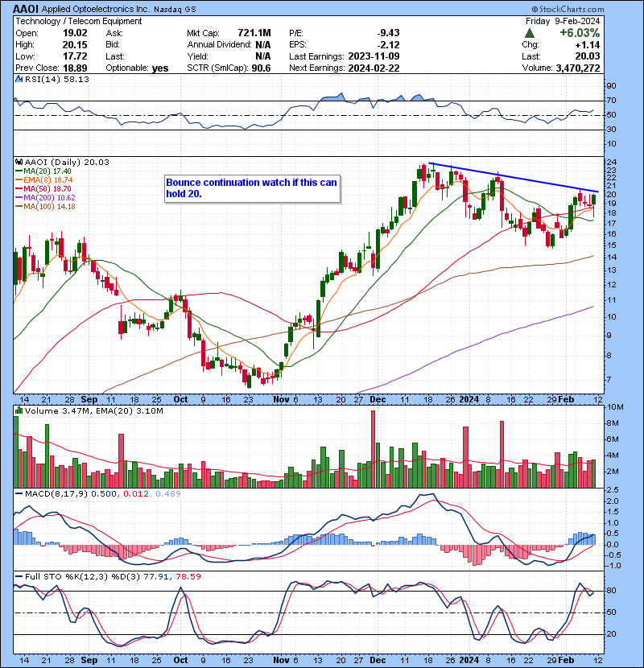This screenshot has width=644, height=668.
Task: Click the AAOI (Daily) 20.03 chart title
Action: (x=67, y=162)
